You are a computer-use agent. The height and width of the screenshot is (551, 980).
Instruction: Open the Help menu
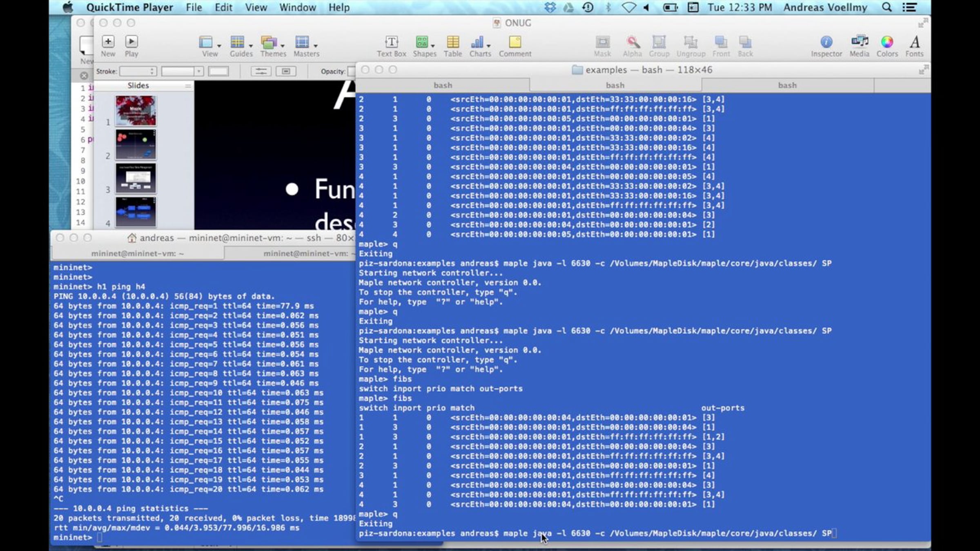tap(339, 7)
